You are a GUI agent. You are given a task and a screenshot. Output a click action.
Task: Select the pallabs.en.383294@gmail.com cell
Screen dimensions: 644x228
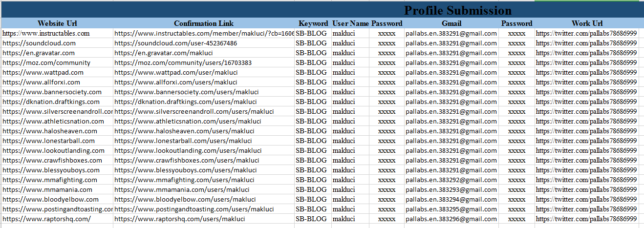[451, 199]
